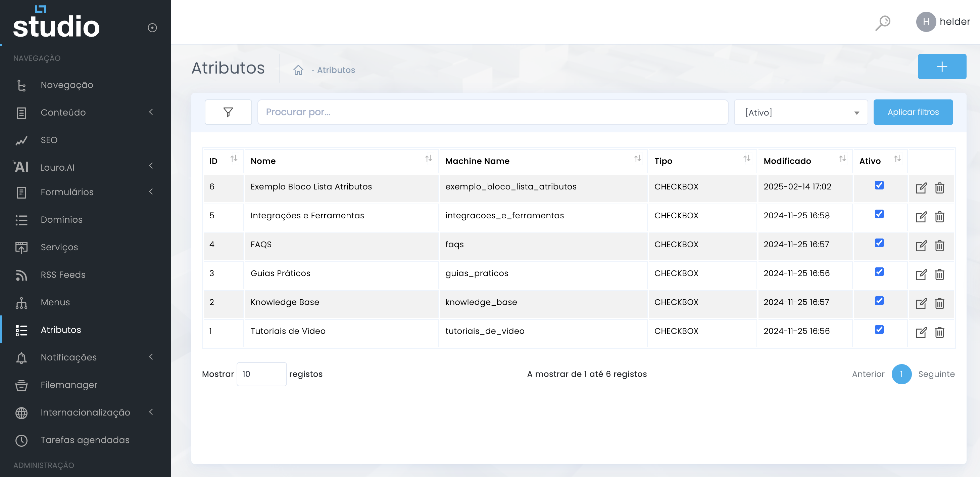980x477 pixels.
Task: Edit Tutoriais de Vídeo attribute
Action: 921,333
